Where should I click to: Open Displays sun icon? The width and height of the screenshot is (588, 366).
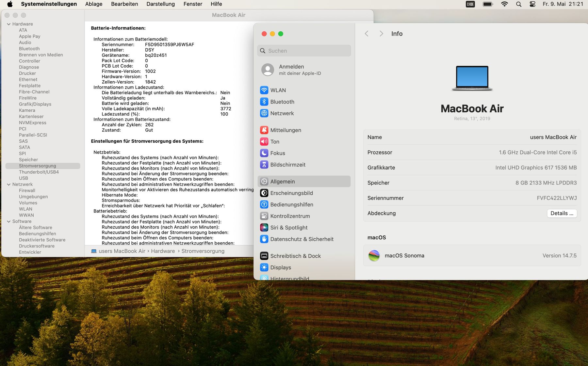coord(264,267)
